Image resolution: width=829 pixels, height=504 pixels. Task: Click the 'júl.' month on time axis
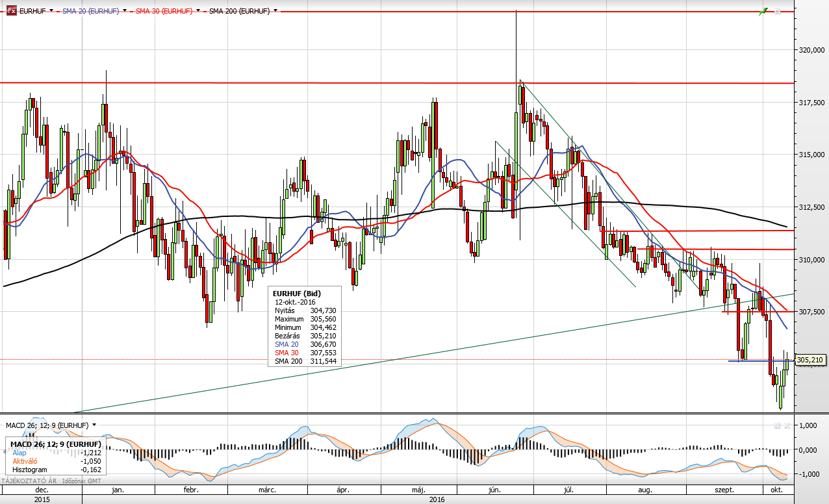tap(570, 490)
